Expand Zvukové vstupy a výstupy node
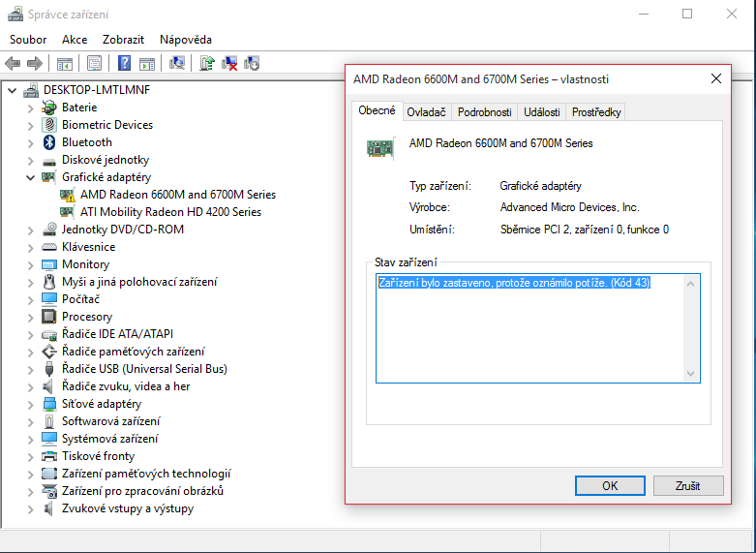This screenshot has width=756, height=553. click(30, 509)
